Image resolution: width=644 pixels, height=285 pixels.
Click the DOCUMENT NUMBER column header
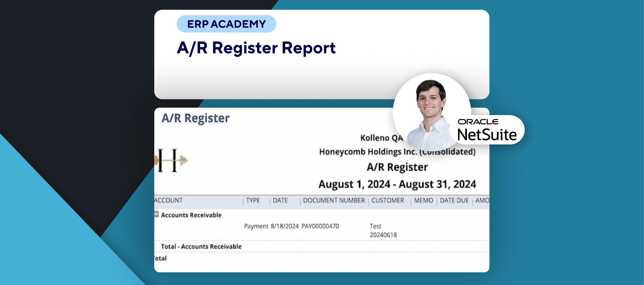click(334, 201)
